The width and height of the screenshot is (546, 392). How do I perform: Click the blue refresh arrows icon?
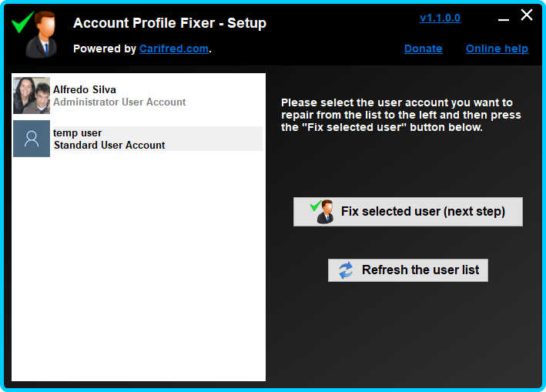click(x=346, y=270)
